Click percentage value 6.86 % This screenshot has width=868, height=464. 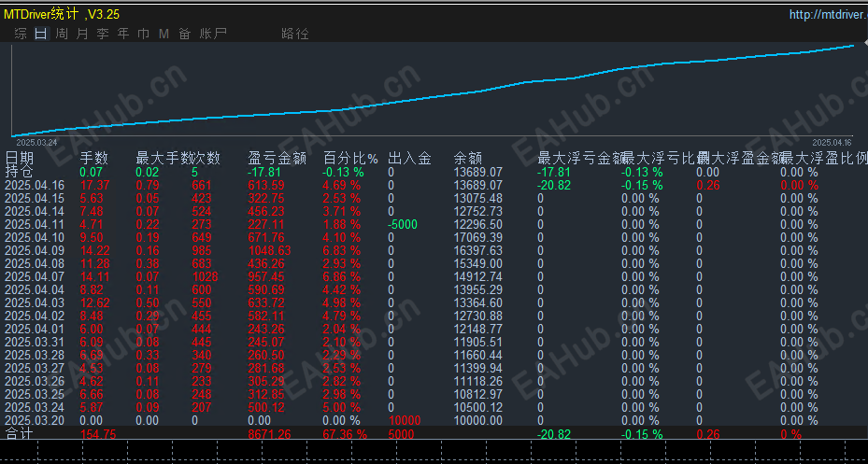(x=342, y=276)
